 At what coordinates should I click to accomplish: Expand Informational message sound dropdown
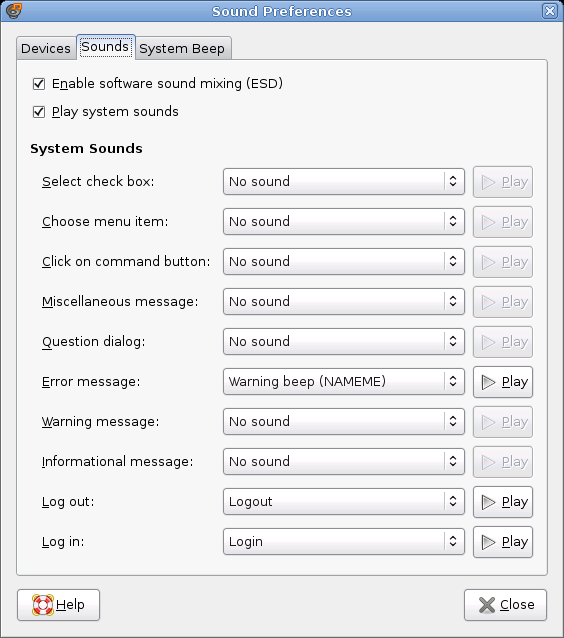(344, 462)
